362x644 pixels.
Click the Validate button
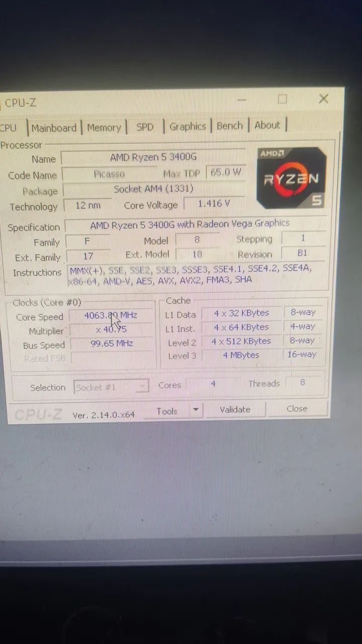(x=235, y=410)
